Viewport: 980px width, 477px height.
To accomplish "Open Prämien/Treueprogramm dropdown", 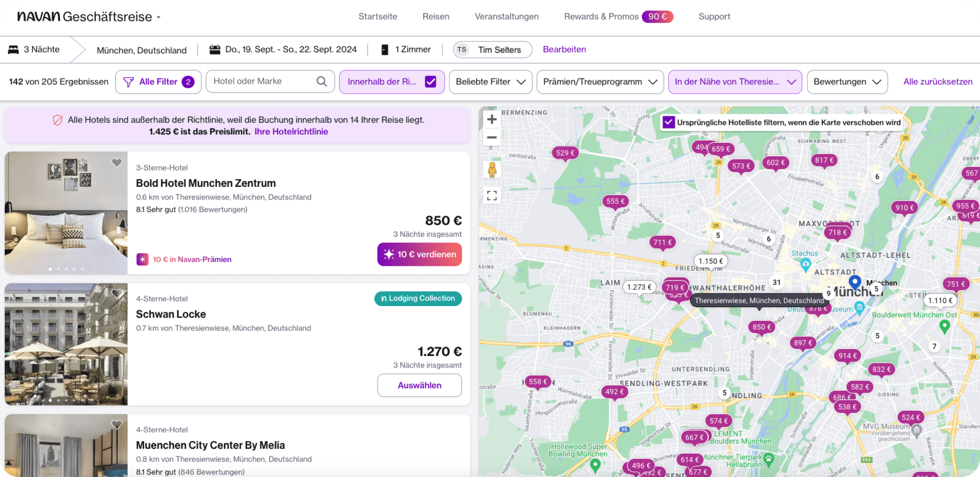I will click(x=600, y=82).
